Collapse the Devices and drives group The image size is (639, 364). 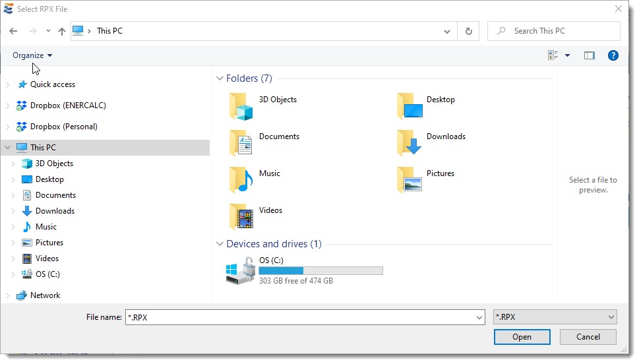point(220,244)
